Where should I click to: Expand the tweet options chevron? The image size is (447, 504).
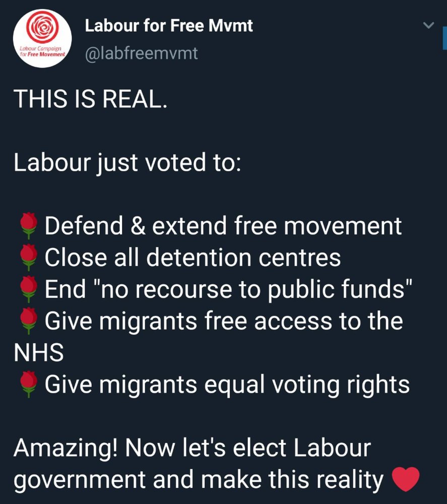[x=428, y=25]
